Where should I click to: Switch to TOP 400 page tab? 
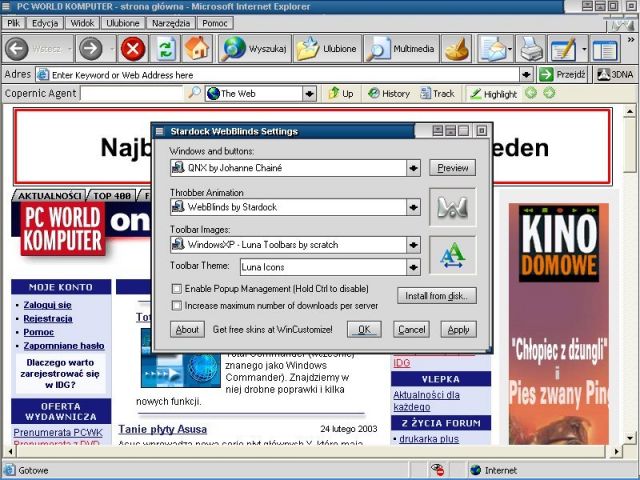[112, 196]
